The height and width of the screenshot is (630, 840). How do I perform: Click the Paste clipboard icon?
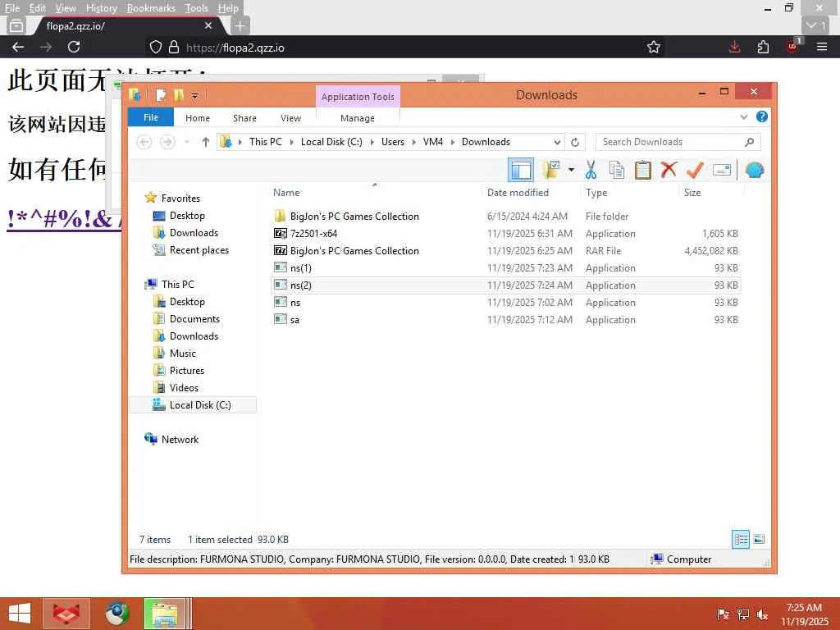point(643,171)
